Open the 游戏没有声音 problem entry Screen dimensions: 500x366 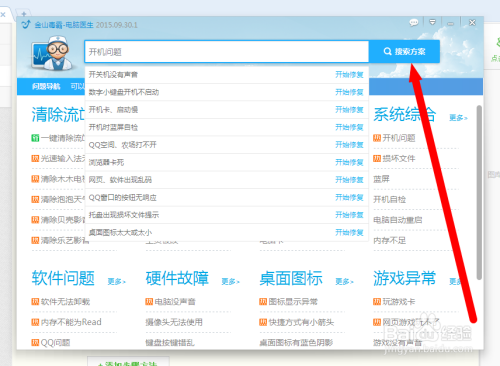398,343
